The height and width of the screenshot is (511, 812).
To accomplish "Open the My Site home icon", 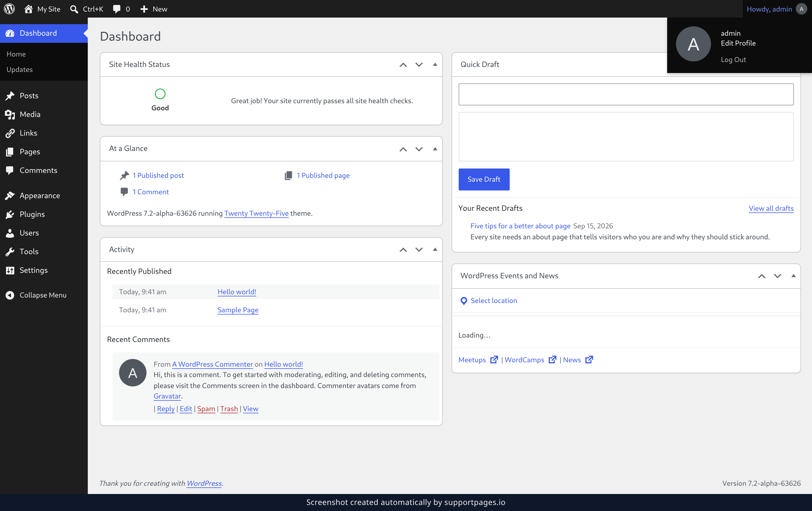I will tap(28, 9).
